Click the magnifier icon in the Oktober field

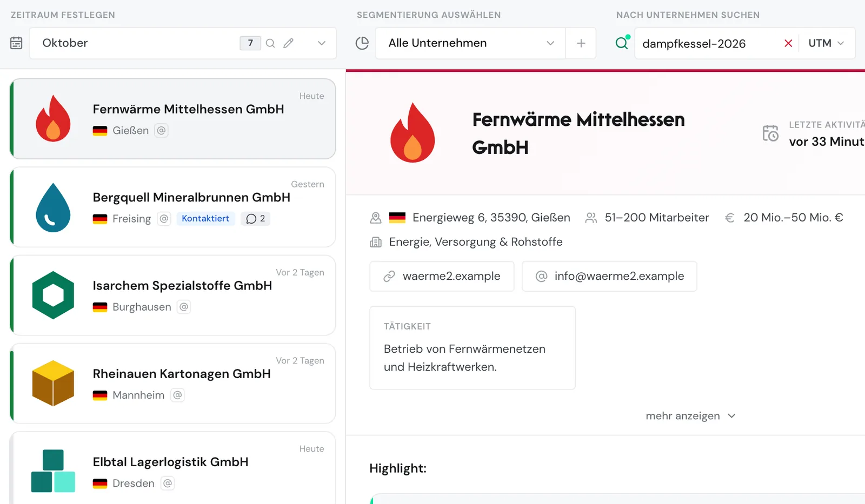pyautogui.click(x=270, y=43)
